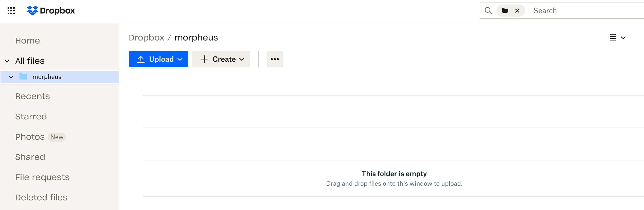Remove the folder filter from search
This screenshot has height=210, width=644.
click(x=517, y=11)
